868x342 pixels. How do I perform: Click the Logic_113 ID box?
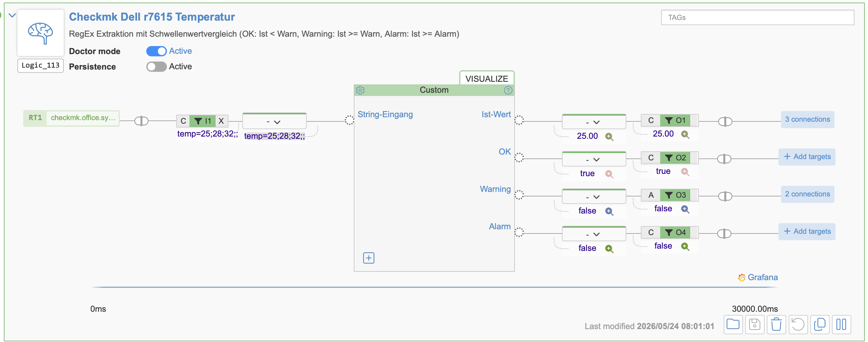click(40, 65)
